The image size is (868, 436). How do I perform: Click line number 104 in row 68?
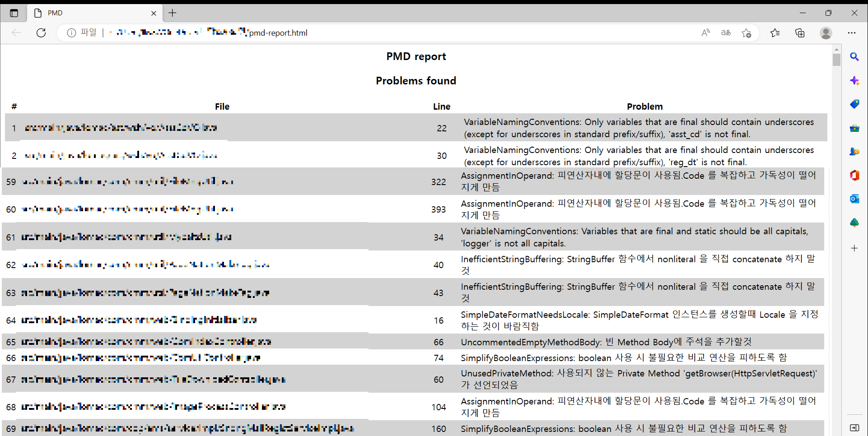(439, 407)
